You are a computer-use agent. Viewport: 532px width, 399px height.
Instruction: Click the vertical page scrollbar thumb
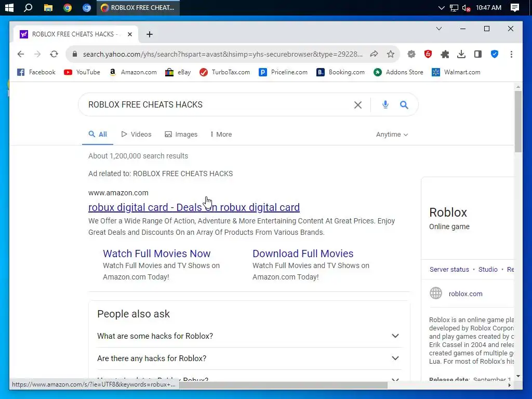pos(518,122)
